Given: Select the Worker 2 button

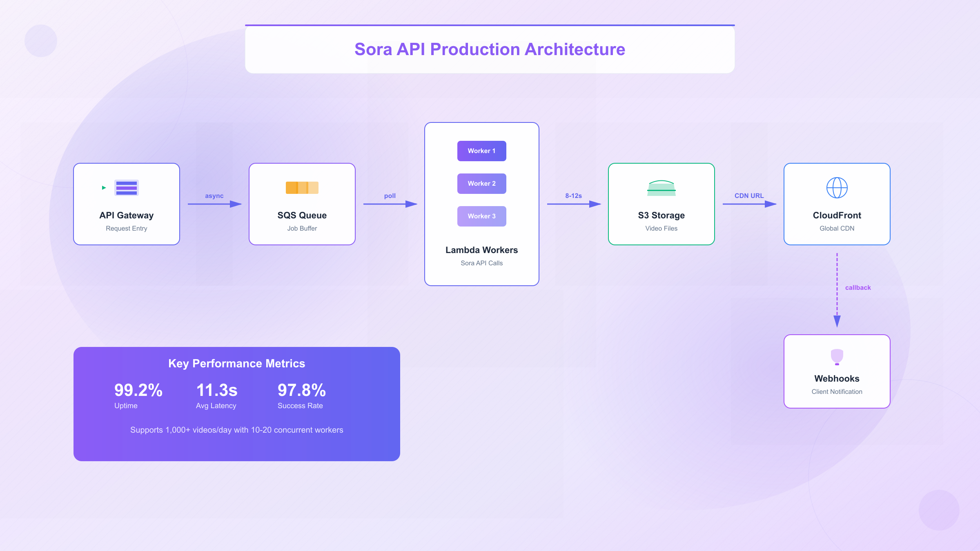Looking at the screenshot, I should click(481, 184).
